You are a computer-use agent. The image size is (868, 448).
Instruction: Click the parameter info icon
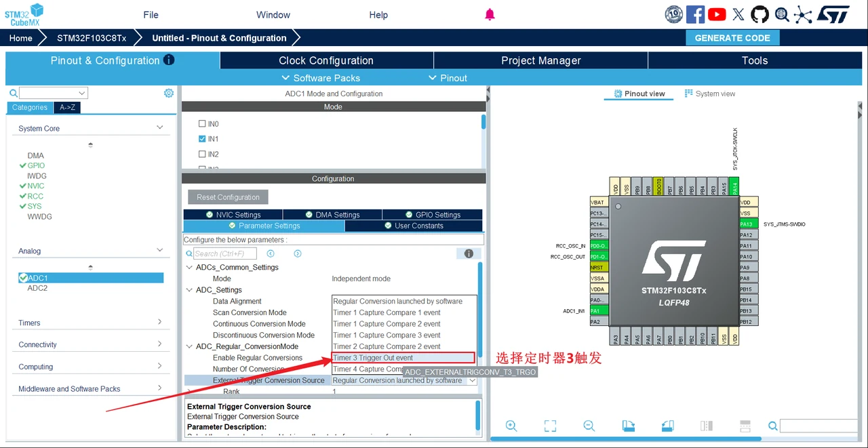(x=469, y=253)
